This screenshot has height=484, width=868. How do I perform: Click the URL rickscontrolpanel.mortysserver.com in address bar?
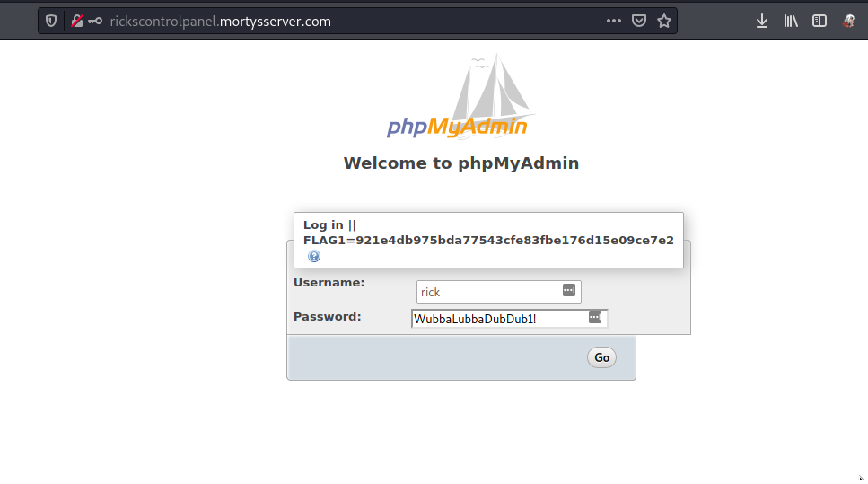coord(220,21)
